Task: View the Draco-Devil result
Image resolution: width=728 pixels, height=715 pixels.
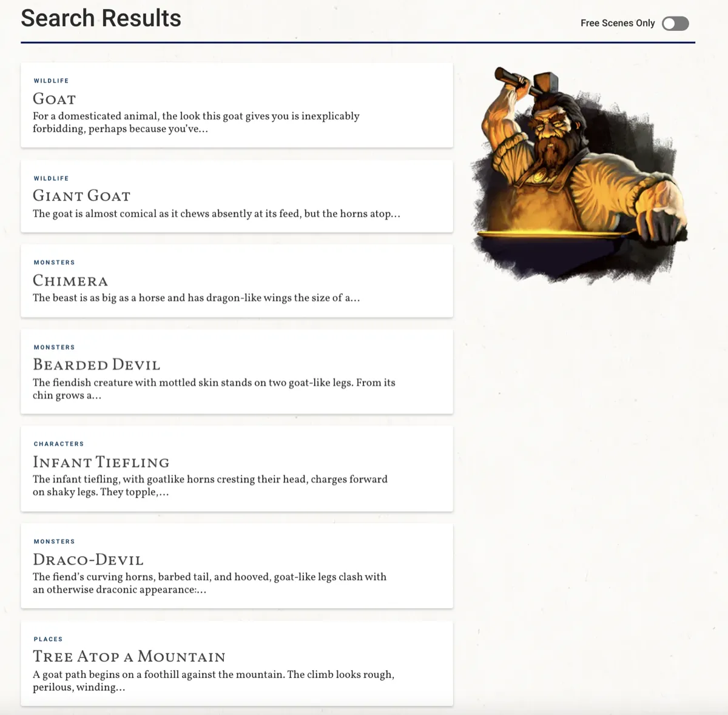Action: (x=237, y=566)
